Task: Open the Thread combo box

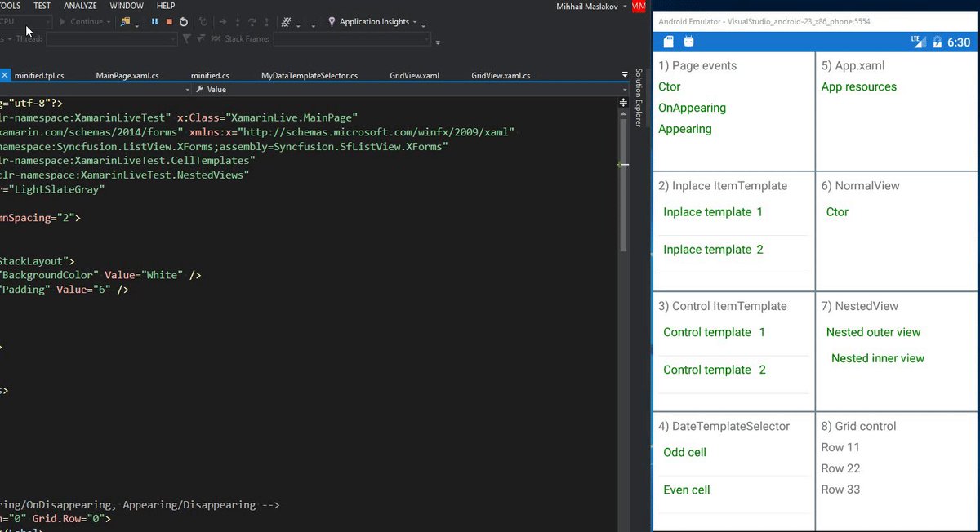Action: coord(111,38)
